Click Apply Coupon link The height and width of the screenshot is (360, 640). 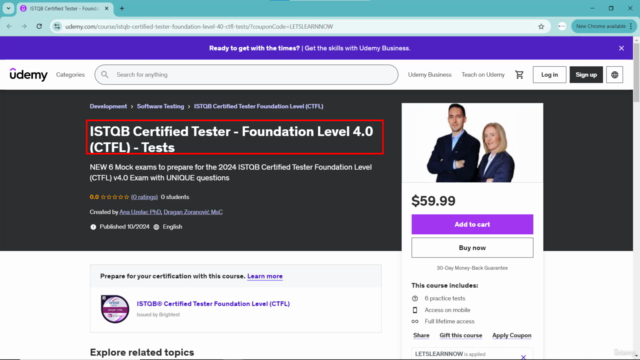coord(512,335)
